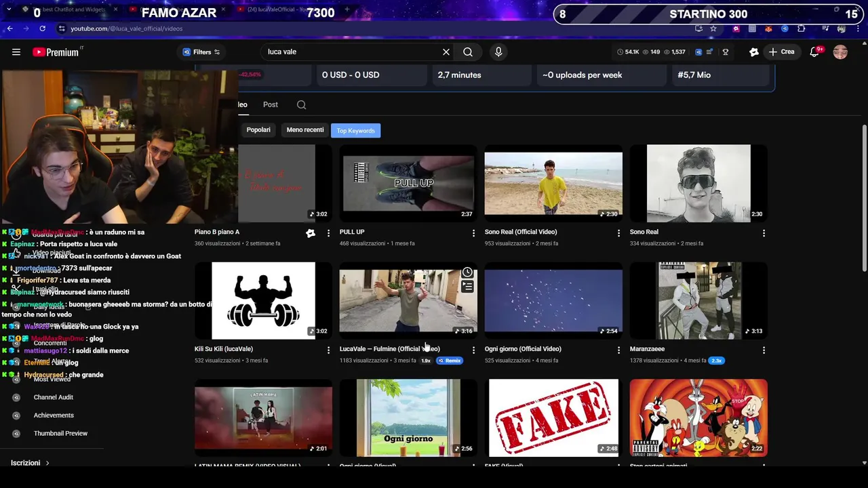The height and width of the screenshot is (488, 868).
Task: Click the Kili Su Kili (lucaVale) title
Action: point(224,349)
